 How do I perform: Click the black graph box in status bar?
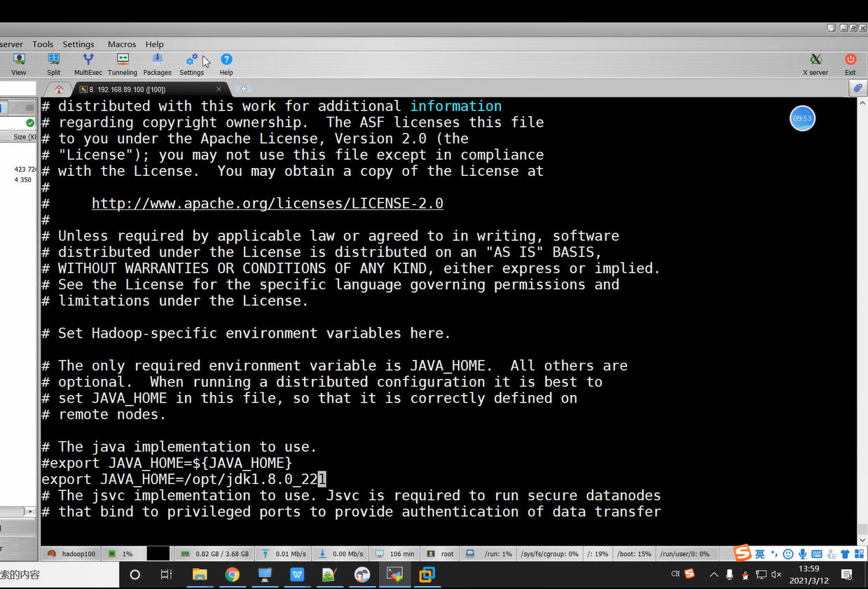(x=158, y=553)
